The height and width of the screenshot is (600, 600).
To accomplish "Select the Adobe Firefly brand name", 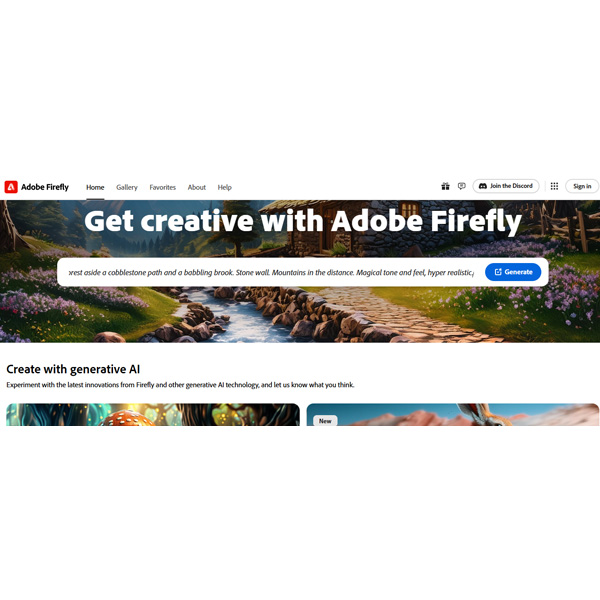I will pos(45,187).
